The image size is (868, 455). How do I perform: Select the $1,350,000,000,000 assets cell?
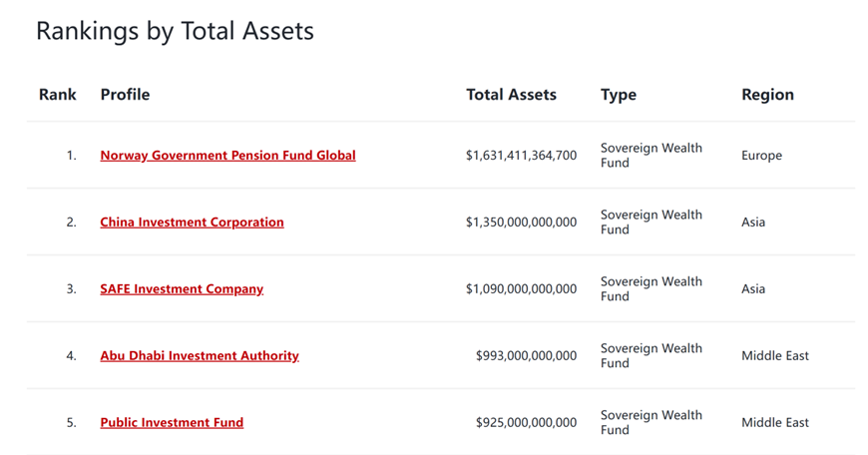521,223
